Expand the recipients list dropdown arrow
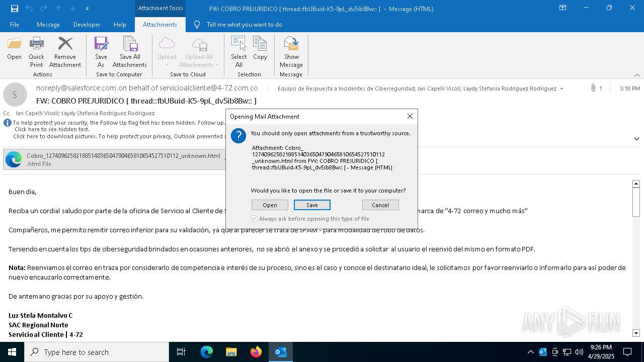The height and width of the screenshot is (362, 644). click(561, 88)
